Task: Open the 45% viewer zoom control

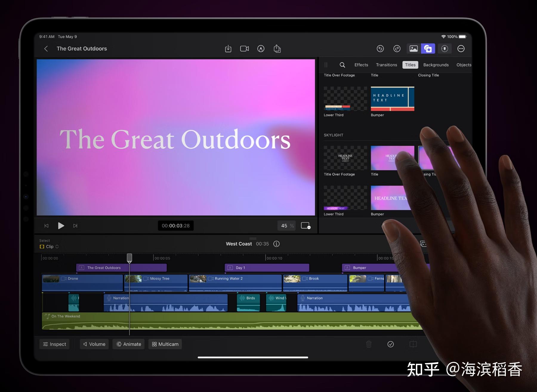Action: [287, 226]
